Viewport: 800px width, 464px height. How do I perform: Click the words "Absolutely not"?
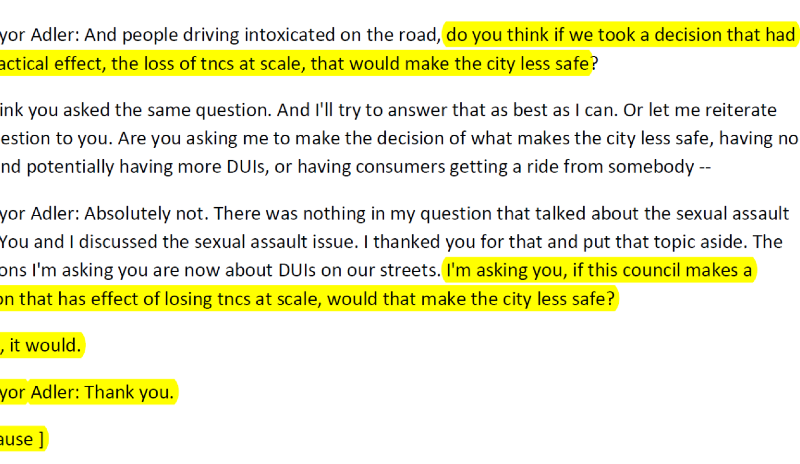coord(146,213)
